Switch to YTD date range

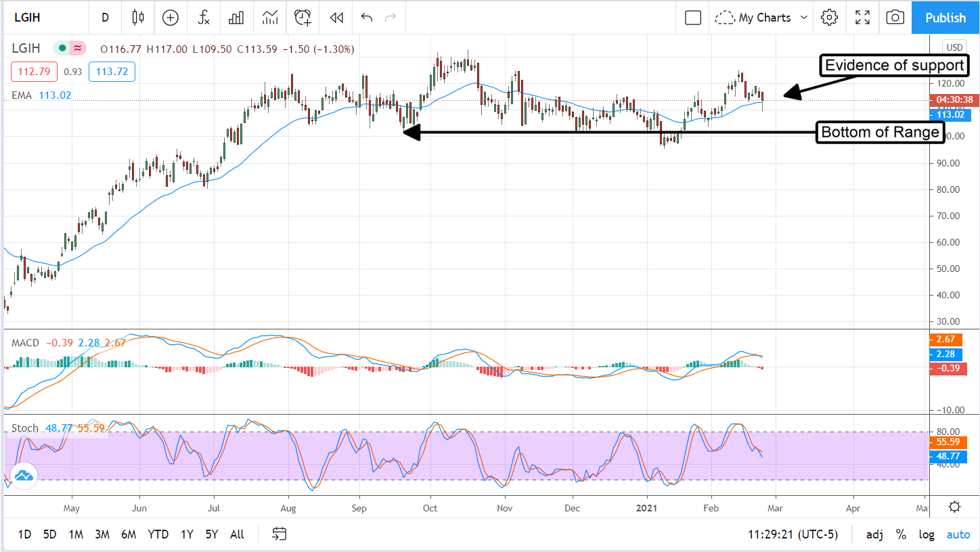pyautogui.click(x=158, y=534)
